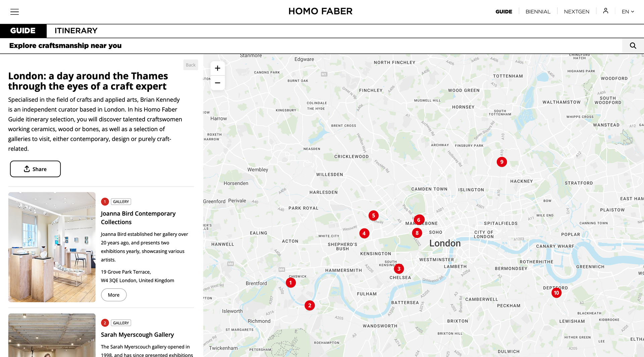Select map marker 5 near Westway
Screen dimensions: 644x357
click(x=374, y=216)
